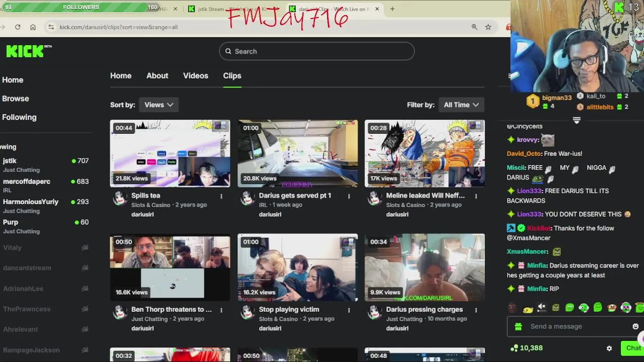644x362 pixels.
Task: Open IRL category under Darius gets served
Action: [263, 205]
